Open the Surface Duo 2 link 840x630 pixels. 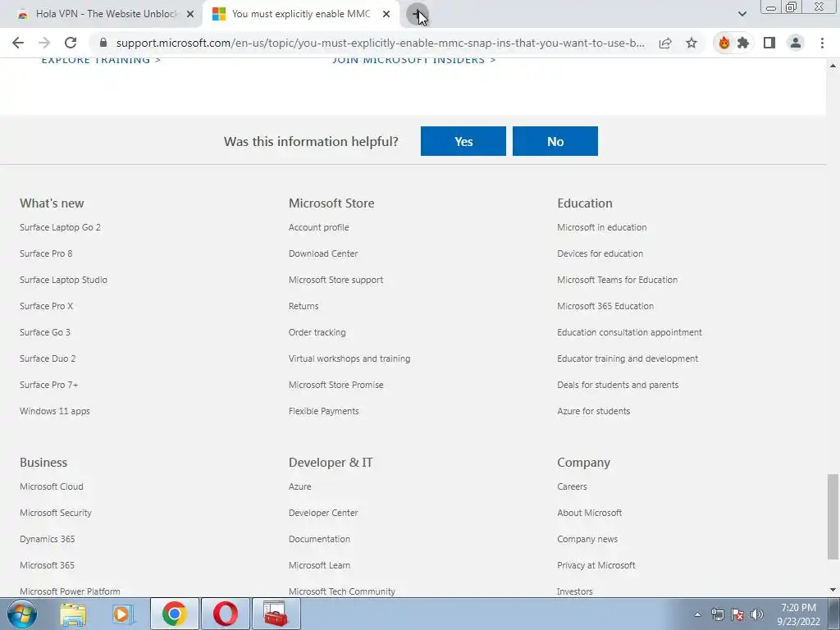tap(48, 358)
